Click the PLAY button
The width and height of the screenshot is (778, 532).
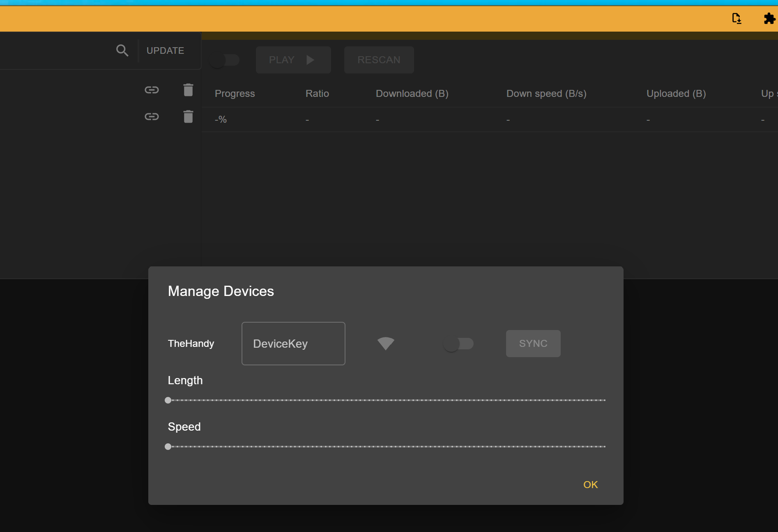click(x=293, y=60)
